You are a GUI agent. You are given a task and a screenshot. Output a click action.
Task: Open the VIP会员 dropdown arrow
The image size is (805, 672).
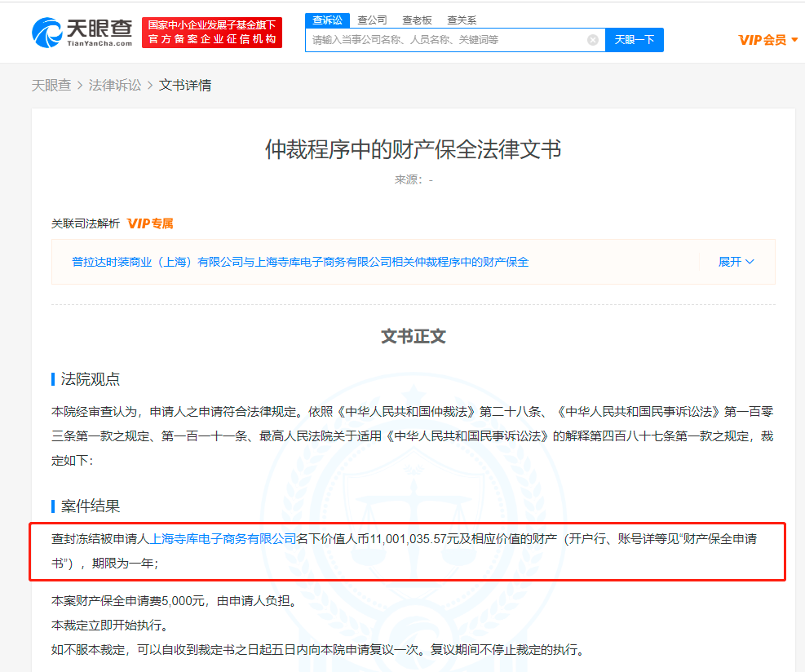coord(794,39)
